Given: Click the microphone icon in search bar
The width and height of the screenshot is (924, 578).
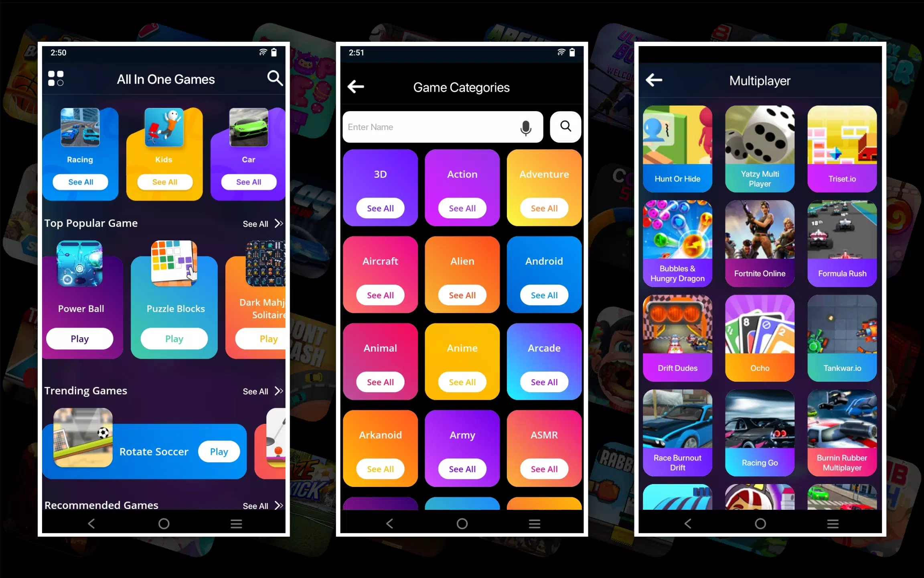Looking at the screenshot, I should (x=525, y=126).
